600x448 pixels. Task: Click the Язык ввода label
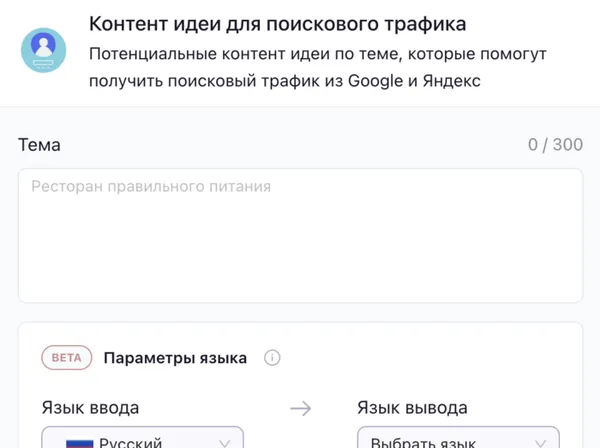tap(91, 408)
